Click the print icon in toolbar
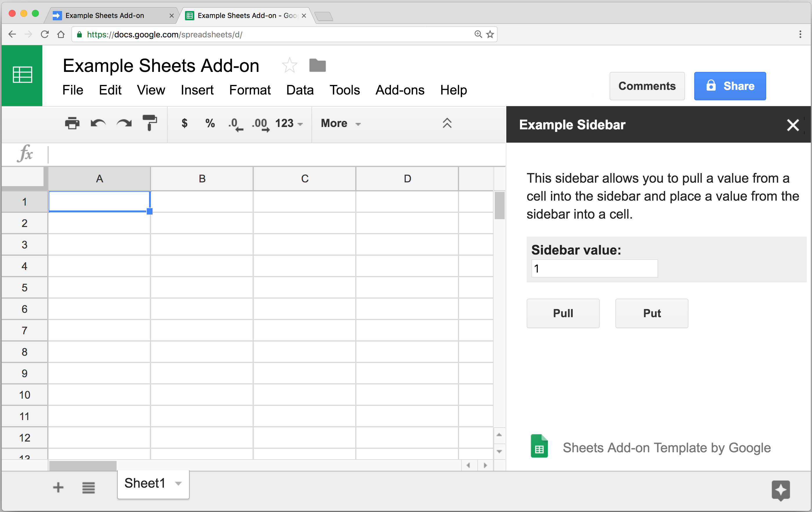Screen dimensions: 812x512 [71, 124]
